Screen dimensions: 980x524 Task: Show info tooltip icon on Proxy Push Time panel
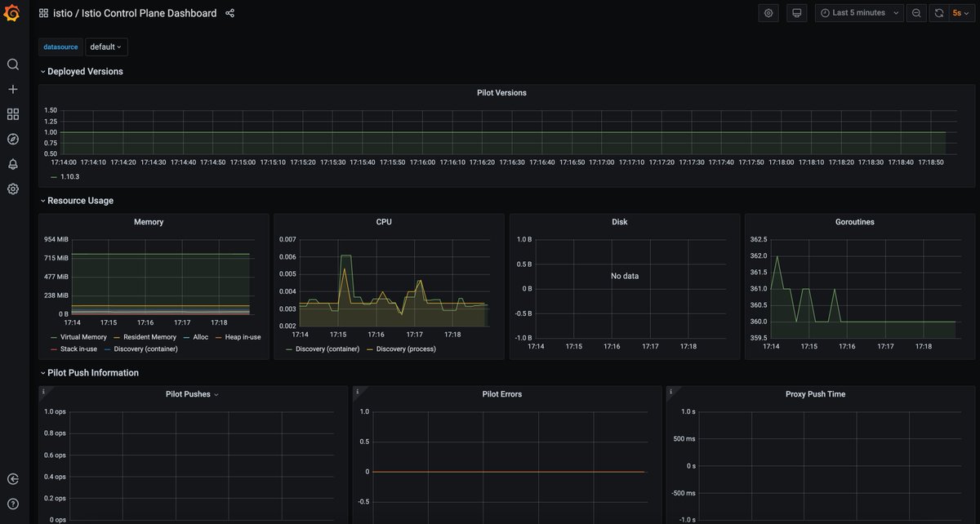click(670, 391)
